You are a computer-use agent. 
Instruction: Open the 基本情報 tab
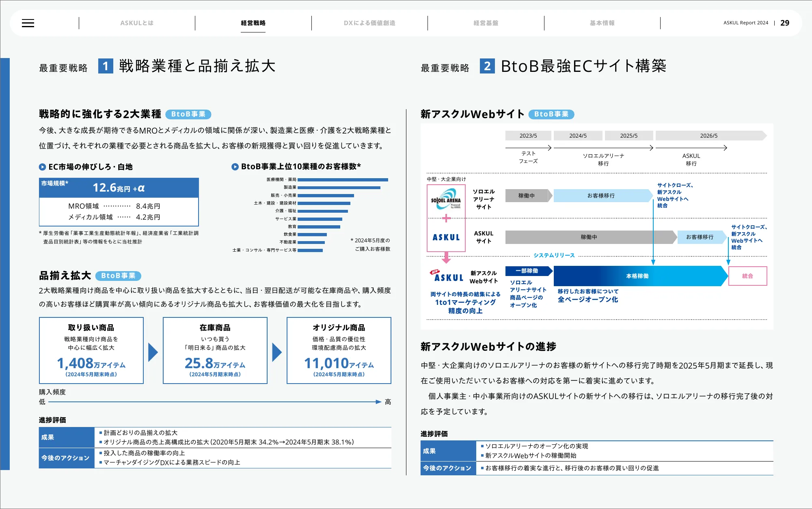click(602, 23)
